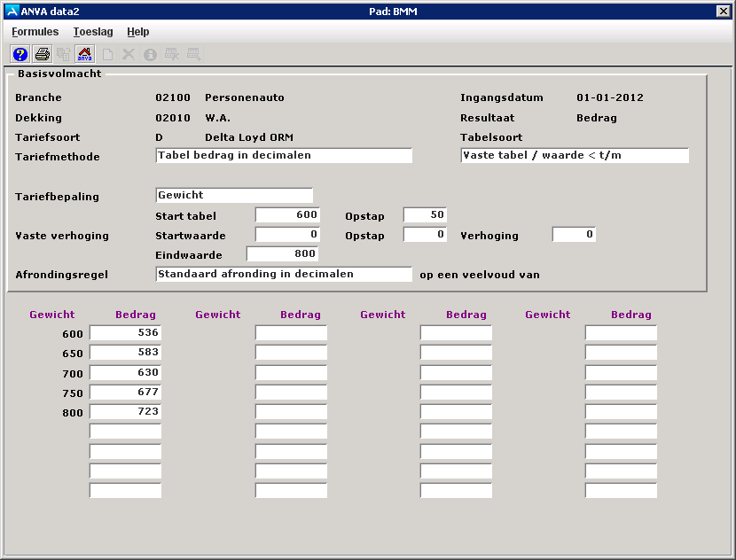736x560 pixels.
Task: Select the Bedrag field for Gewicht 650
Action: pos(125,353)
